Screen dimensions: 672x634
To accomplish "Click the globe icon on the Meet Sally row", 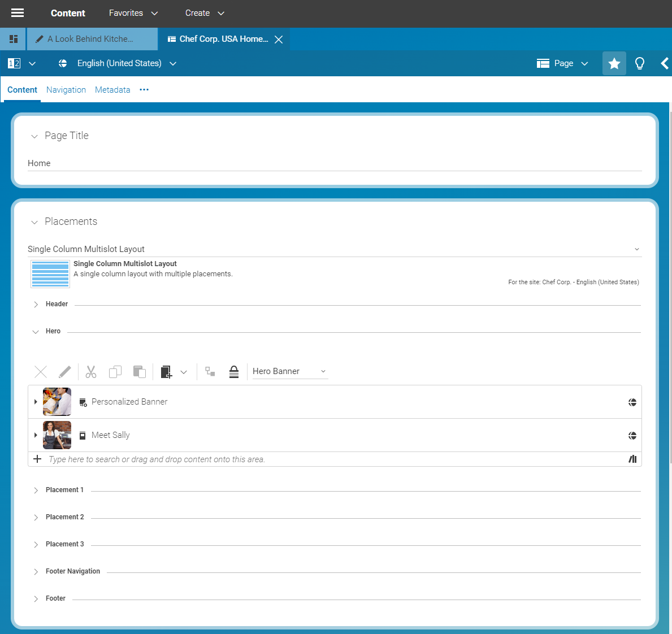I will pyautogui.click(x=632, y=435).
